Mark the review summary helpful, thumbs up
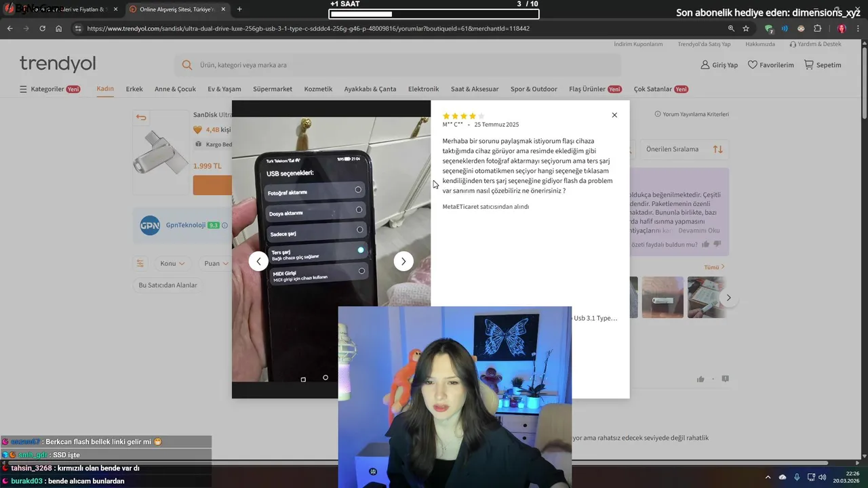Screen dimensions: 868x488 pos(706,245)
